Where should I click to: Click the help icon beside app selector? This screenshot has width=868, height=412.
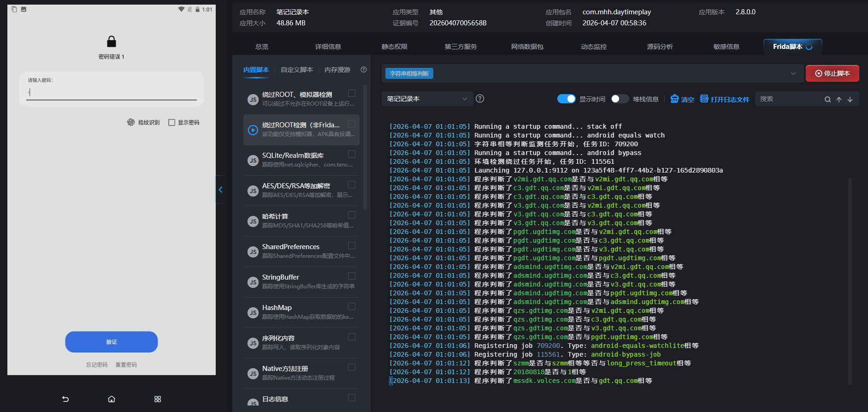pyautogui.click(x=480, y=99)
